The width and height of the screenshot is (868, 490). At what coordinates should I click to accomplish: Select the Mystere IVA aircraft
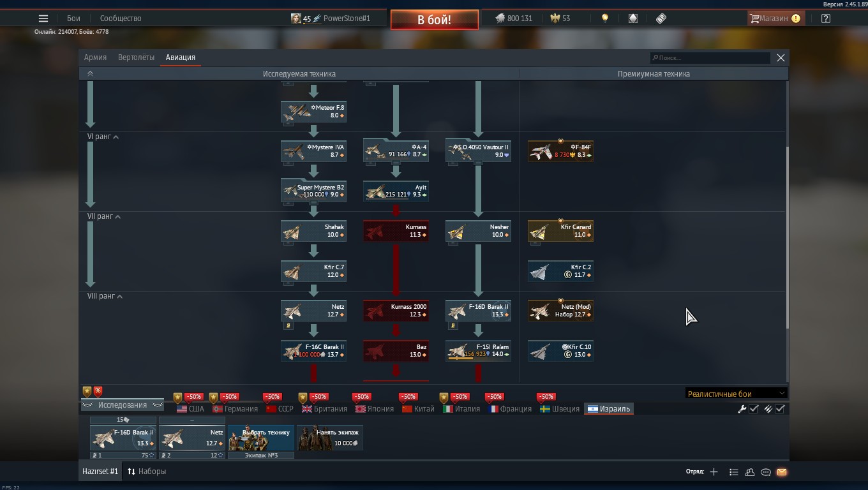coord(313,151)
